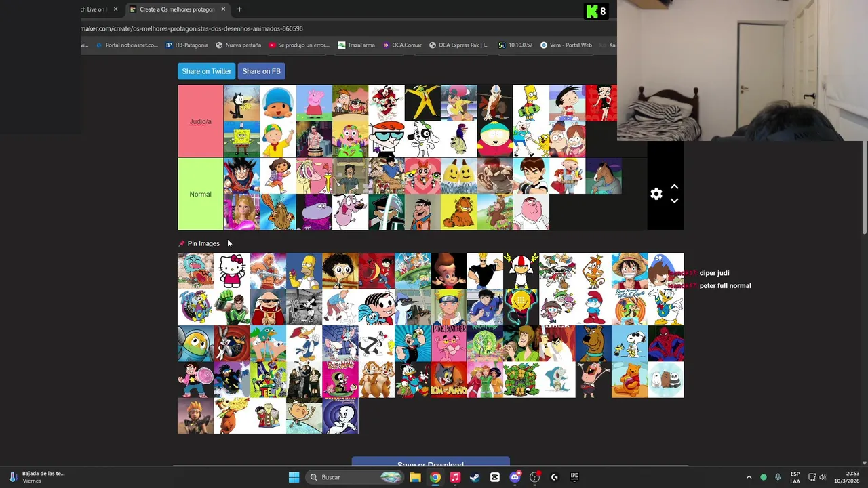The width and height of the screenshot is (868, 488).
Task: Choose the Pink Panther image
Action: point(449,344)
